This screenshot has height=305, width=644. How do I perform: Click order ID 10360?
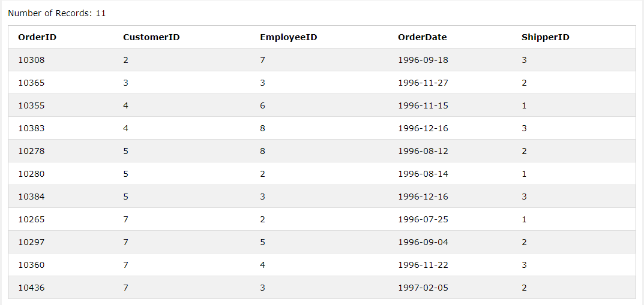pyautogui.click(x=31, y=265)
